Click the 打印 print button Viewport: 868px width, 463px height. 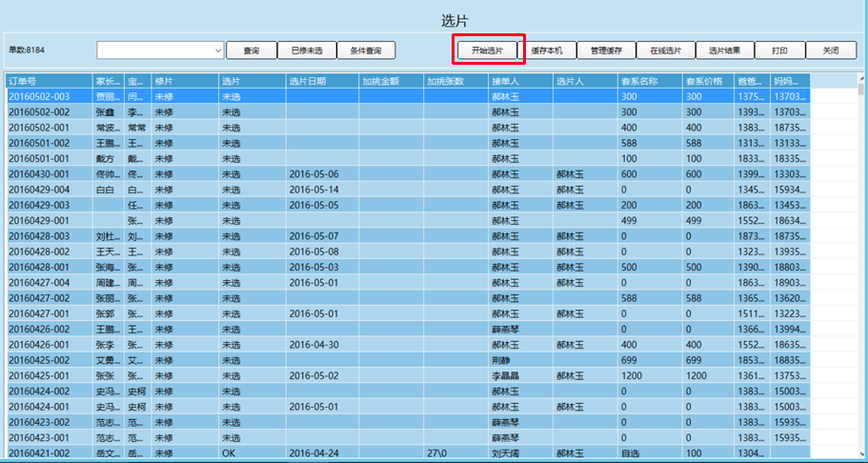click(779, 50)
